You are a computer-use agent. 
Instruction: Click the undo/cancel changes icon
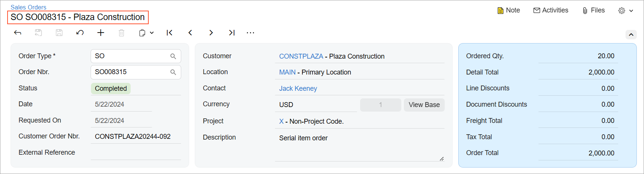tap(80, 33)
